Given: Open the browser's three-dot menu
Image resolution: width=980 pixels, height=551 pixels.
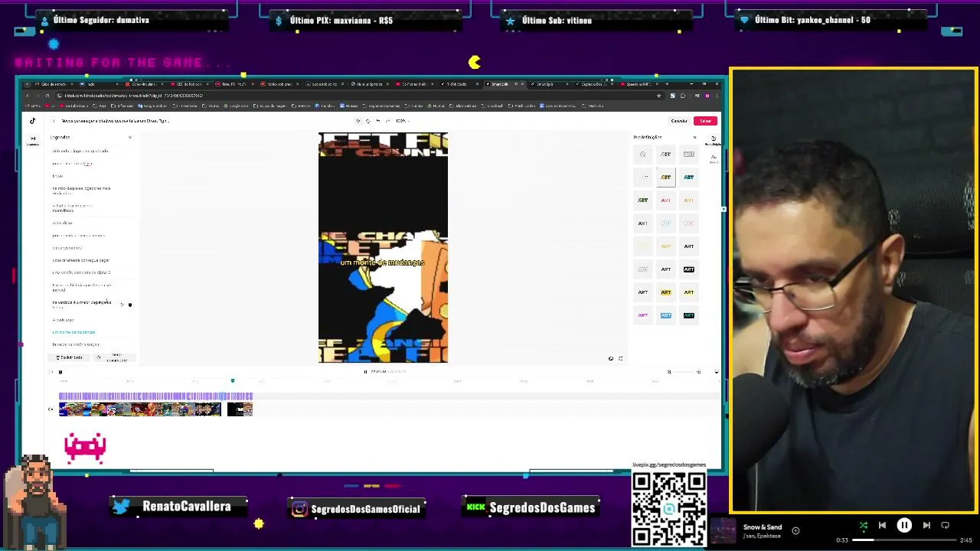Looking at the screenshot, I should coord(717,96).
